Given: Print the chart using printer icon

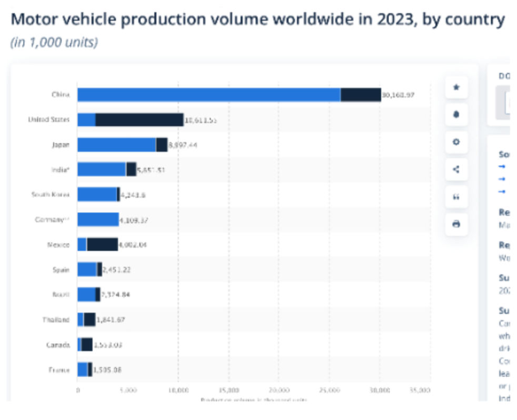Looking at the screenshot, I should [x=456, y=224].
